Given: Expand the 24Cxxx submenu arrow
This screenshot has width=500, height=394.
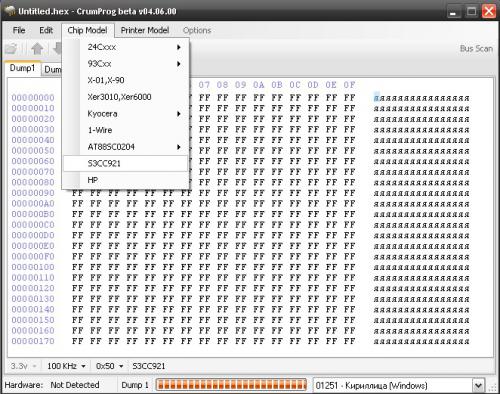Looking at the screenshot, I should 179,47.
